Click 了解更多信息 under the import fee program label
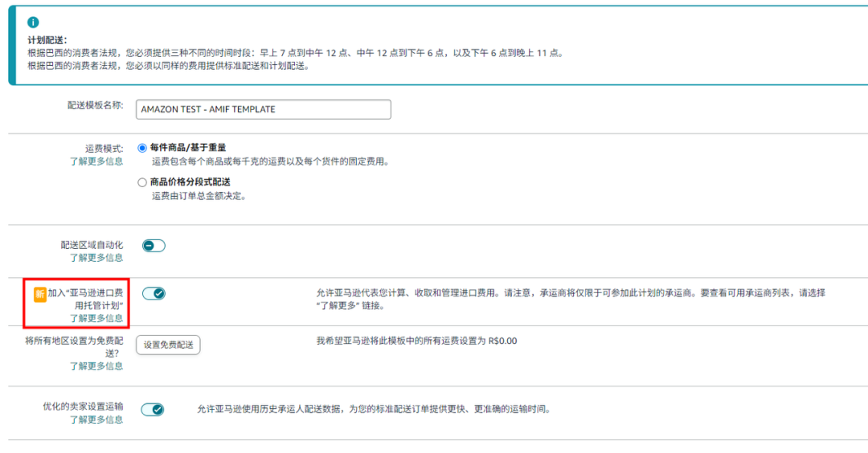This screenshot has height=453, width=868. coord(96,318)
